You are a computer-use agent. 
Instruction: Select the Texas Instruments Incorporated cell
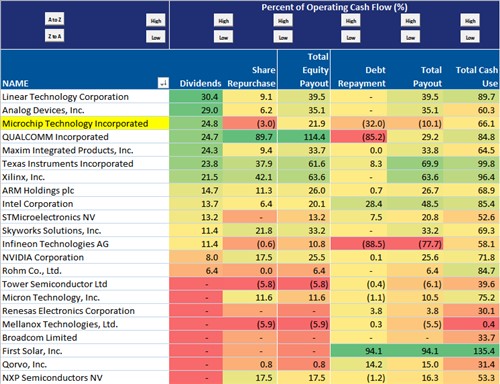[85, 164]
